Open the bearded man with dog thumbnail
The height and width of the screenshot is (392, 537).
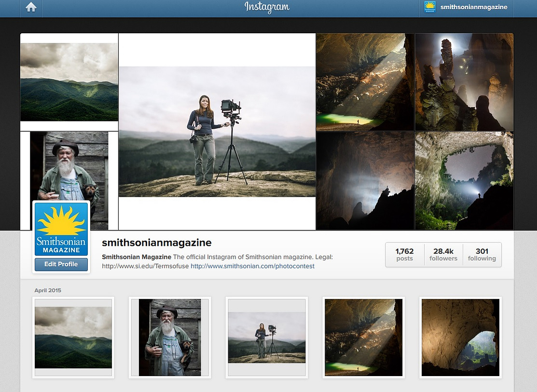(x=170, y=338)
